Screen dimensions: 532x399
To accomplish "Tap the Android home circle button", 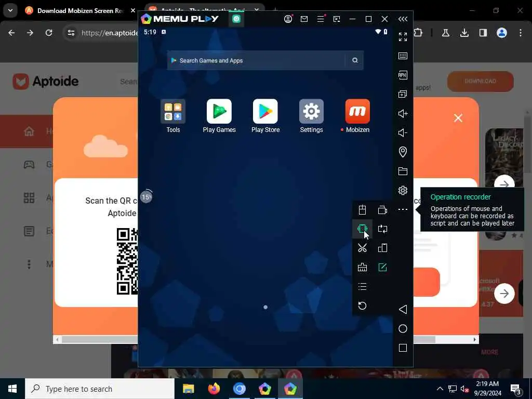I will coord(403,328).
